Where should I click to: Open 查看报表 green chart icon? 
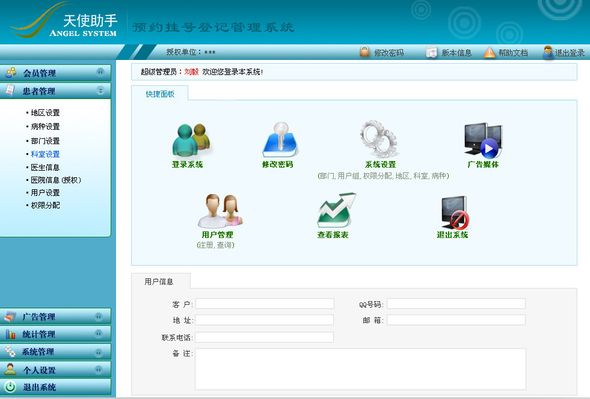point(336,210)
